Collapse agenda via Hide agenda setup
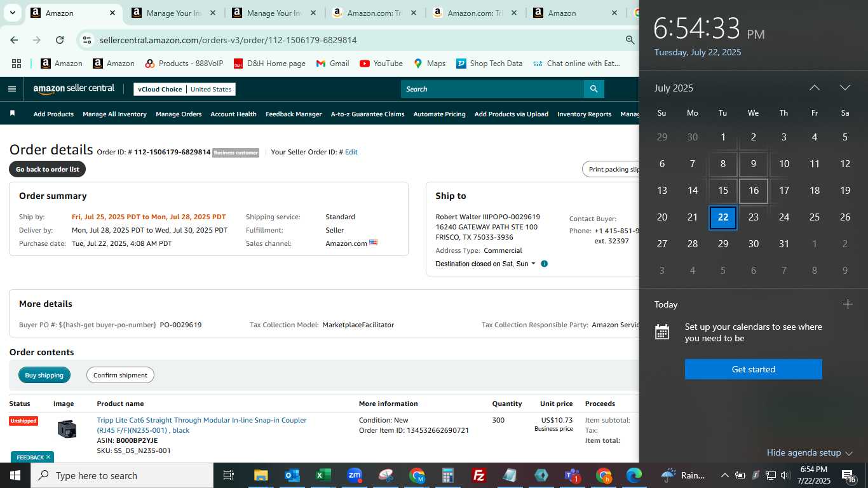 [x=810, y=452]
